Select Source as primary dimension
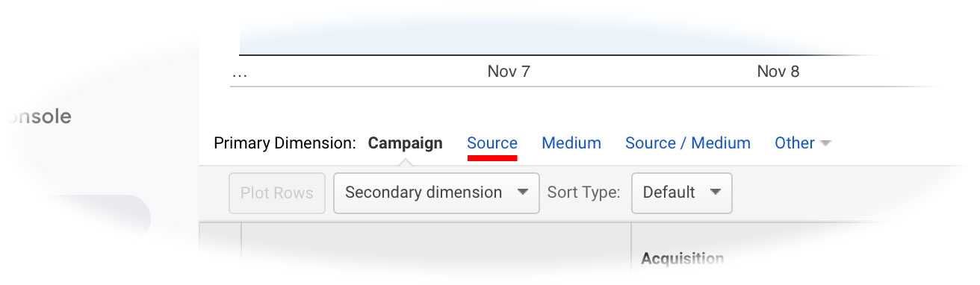Image resolution: width=980 pixels, height=285 pixels. pos(491,142)
